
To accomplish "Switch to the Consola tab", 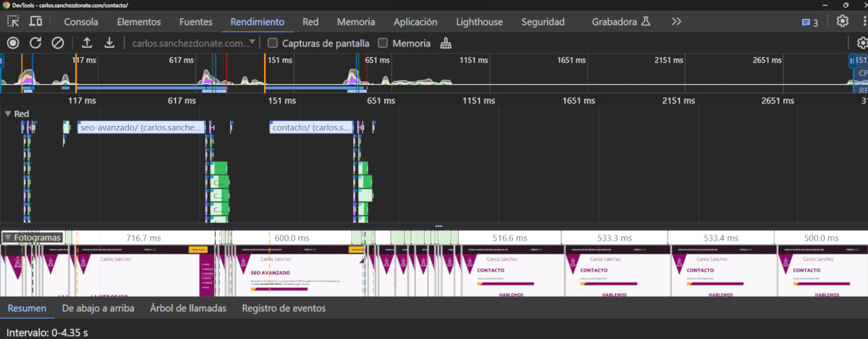I will coord(81,22).
